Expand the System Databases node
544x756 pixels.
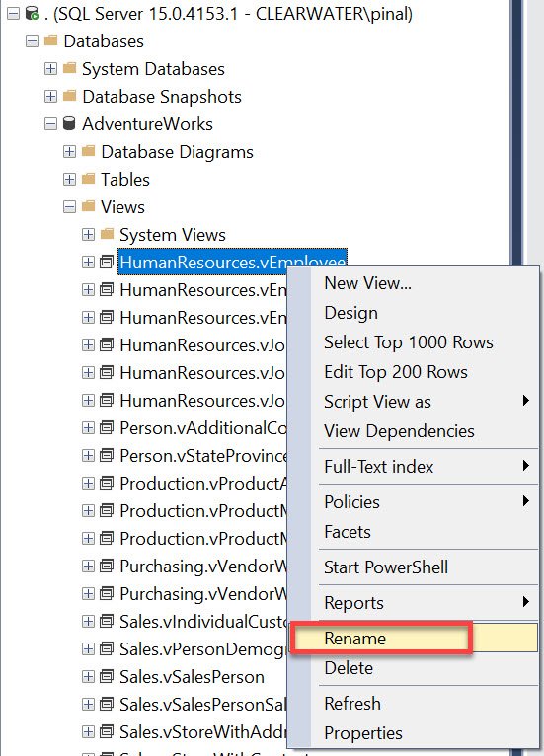50,68
